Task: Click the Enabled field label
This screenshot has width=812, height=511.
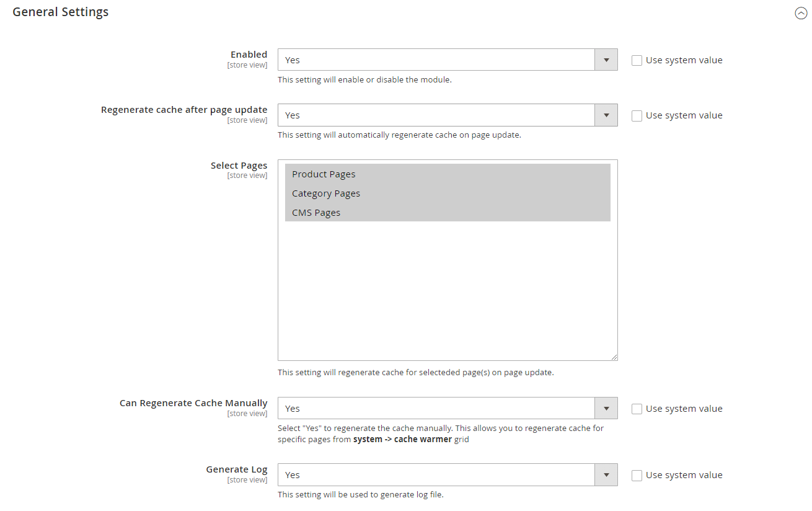Action: 249,55
